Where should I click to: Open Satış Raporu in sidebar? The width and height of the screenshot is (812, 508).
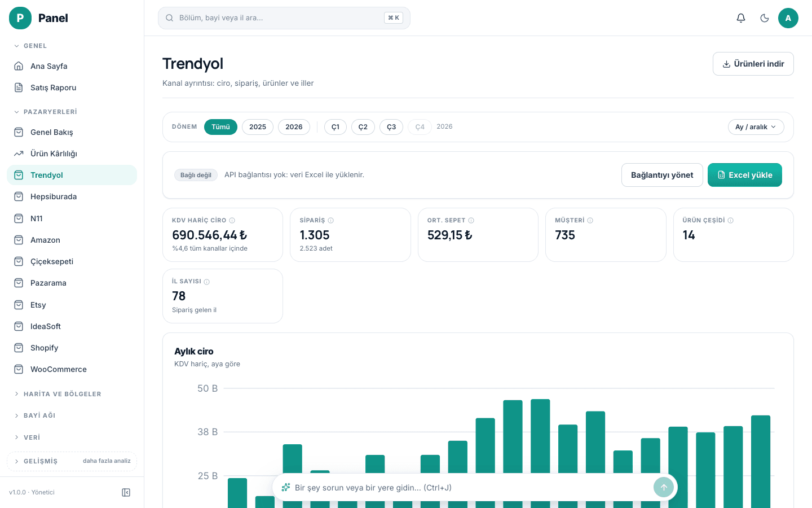[x=72, y=87]
